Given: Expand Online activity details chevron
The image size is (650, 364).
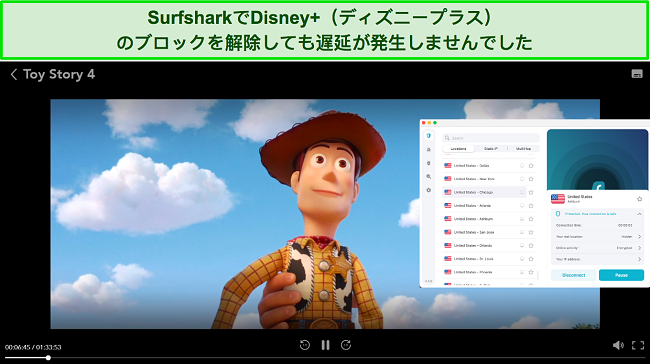Looking at the screenshot, I should (x=639, y=248).
